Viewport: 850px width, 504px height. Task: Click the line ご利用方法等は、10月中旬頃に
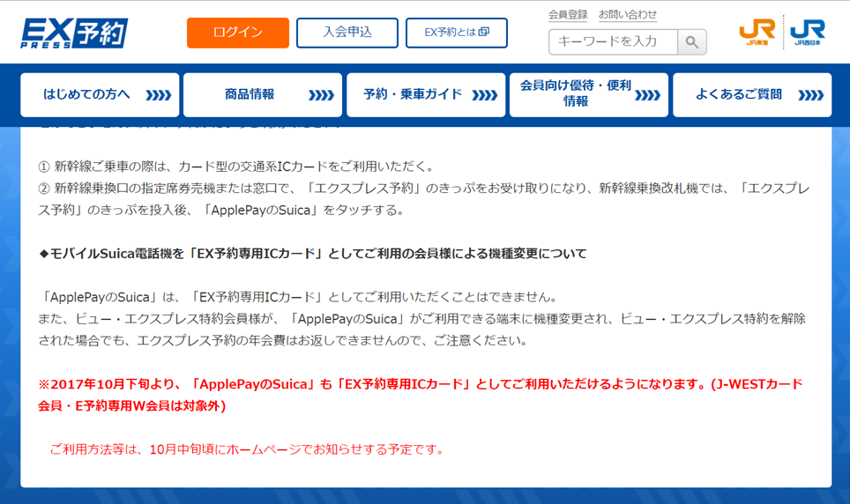pyautogui.click(x=247, y=449)
